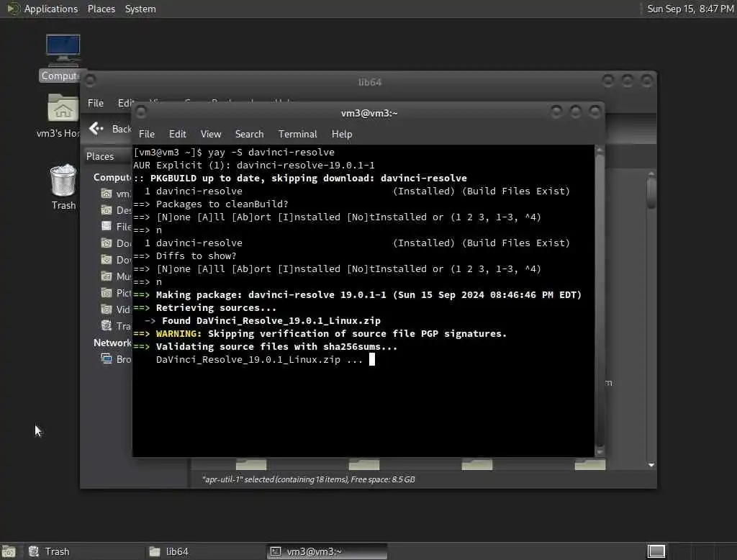Viewport: 737px width, 560px height.
Task: Click the lib64 window menu button left of title
Action: click(90, 81)
